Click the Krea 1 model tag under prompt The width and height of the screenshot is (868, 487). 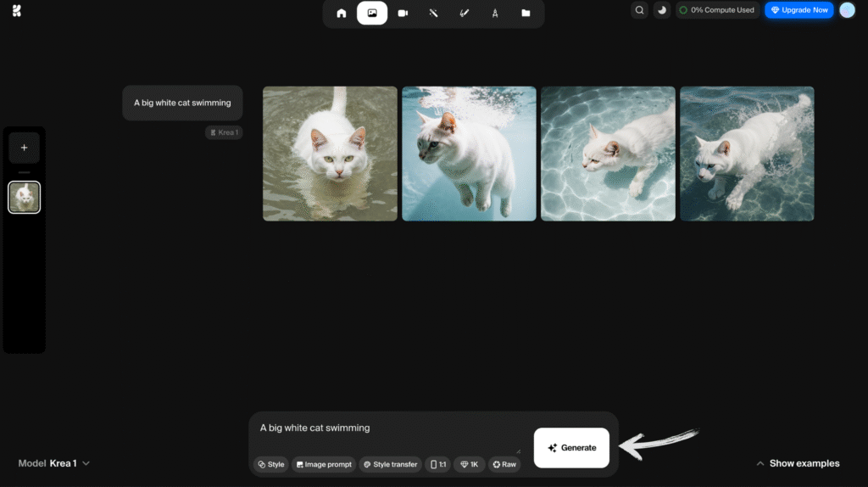click(x=224, y=132)
